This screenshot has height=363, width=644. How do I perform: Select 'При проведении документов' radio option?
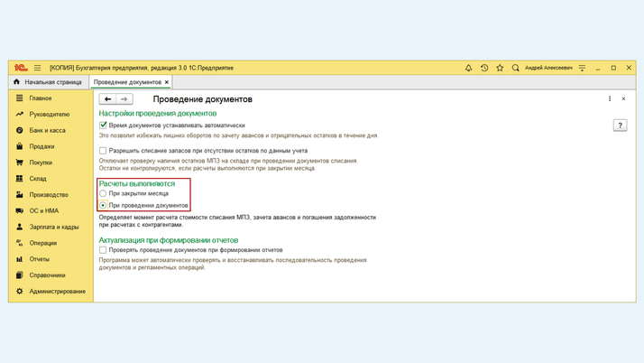click(103, 205)
